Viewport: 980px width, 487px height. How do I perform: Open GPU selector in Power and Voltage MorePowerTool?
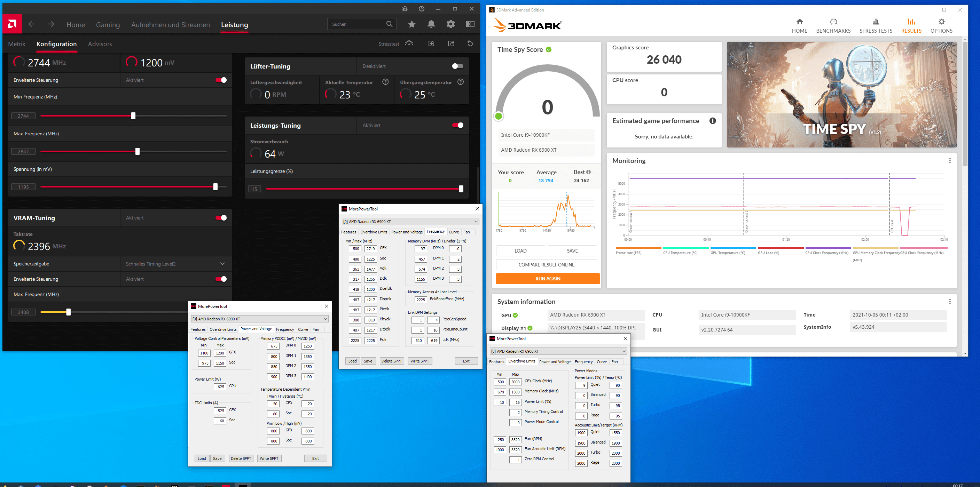tap(259, 319)
